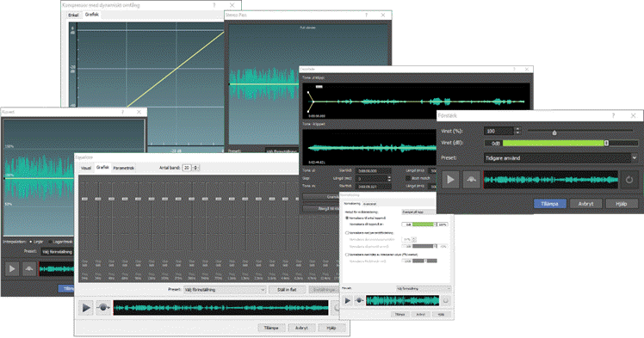The height and width of the screenshot is (338, 644).
Task: Click Antal band value field in Equalizer
Action: click(x=187, y=168)
